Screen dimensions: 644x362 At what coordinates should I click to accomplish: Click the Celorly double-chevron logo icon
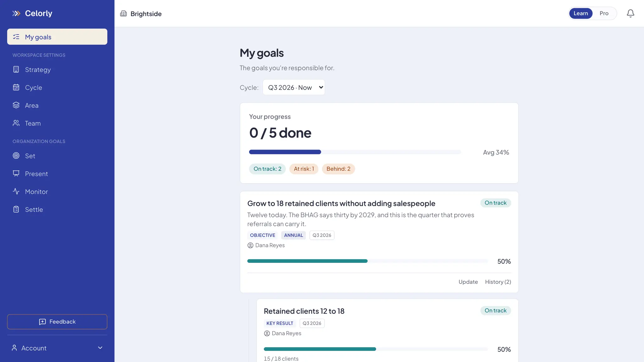pyautogui.click(x=16, y=13)
